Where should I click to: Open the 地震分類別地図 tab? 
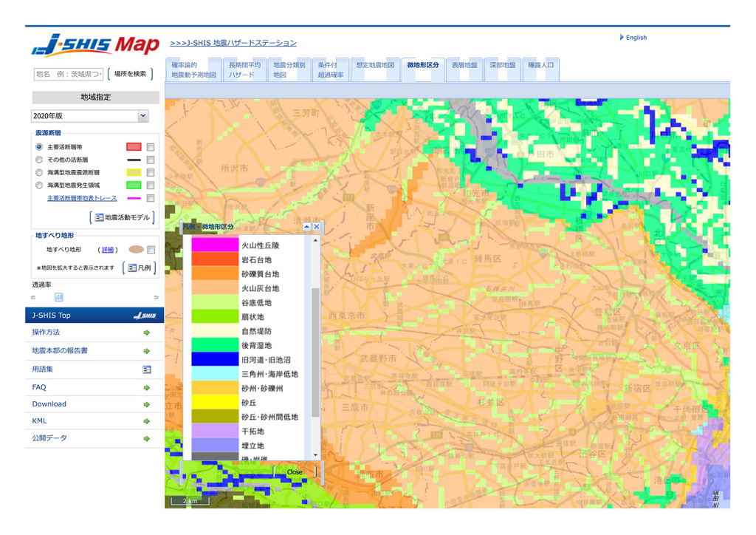(289, 70)
